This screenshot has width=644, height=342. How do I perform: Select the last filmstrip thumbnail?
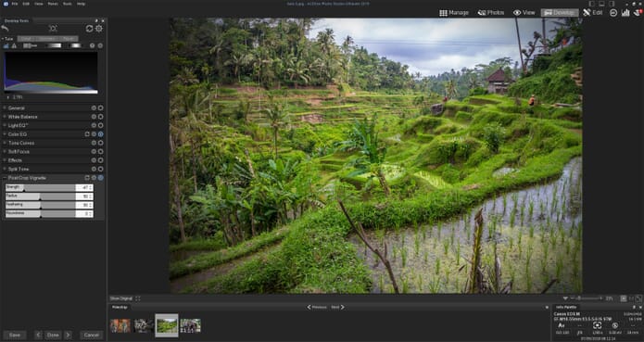pos(191,325)
